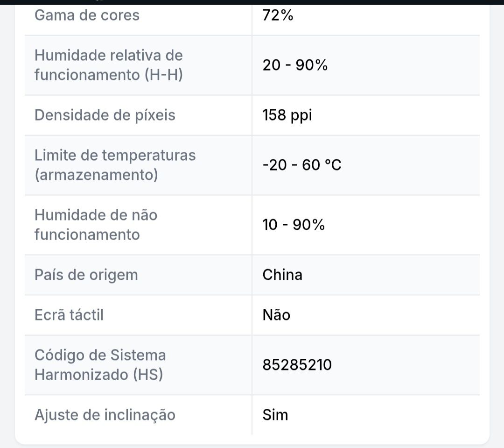Click the ppi unit text

[301, 116]
